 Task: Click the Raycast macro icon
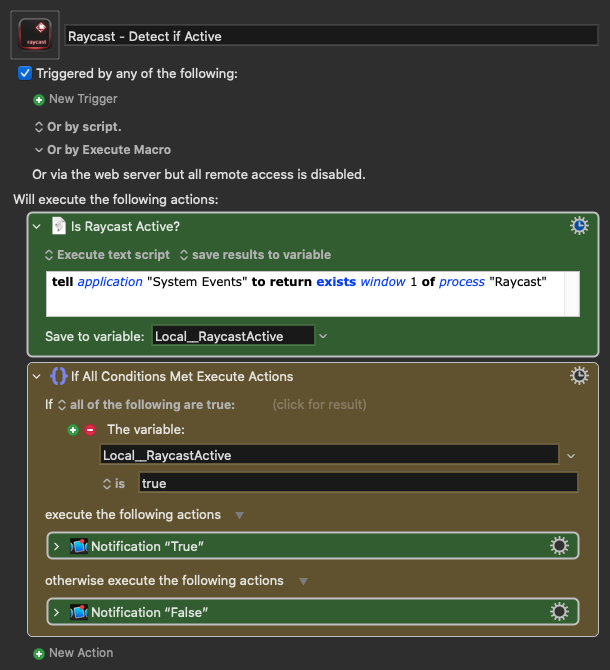(35, 35)
